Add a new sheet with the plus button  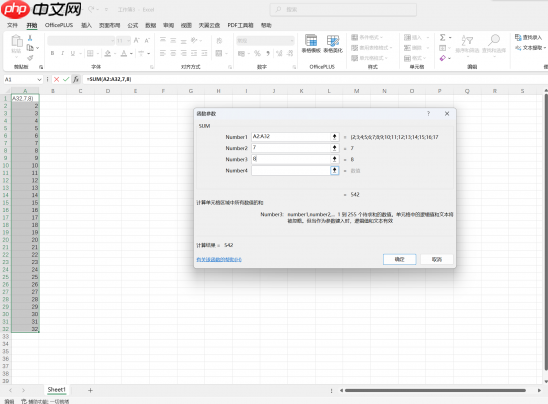[x=90, y=390]
